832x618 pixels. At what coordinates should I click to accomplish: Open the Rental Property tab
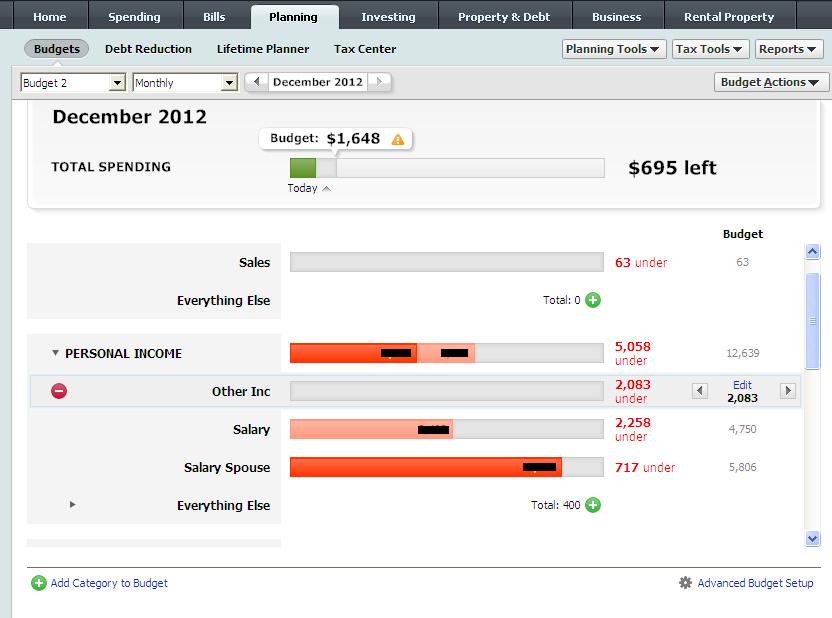pos(729,17)
